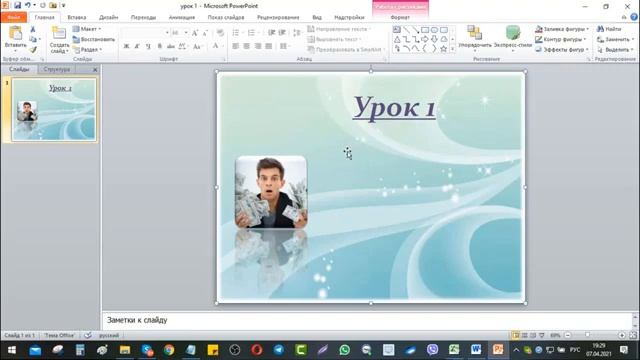Click the clear formatting icon
Screen dimensions: 640x360
coord(220,33)
